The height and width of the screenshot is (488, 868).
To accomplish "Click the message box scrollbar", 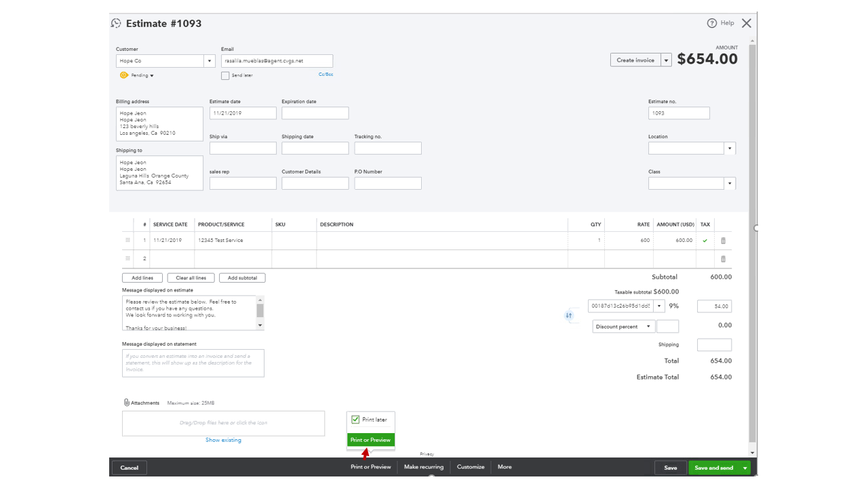I will (x=260, y=312).
